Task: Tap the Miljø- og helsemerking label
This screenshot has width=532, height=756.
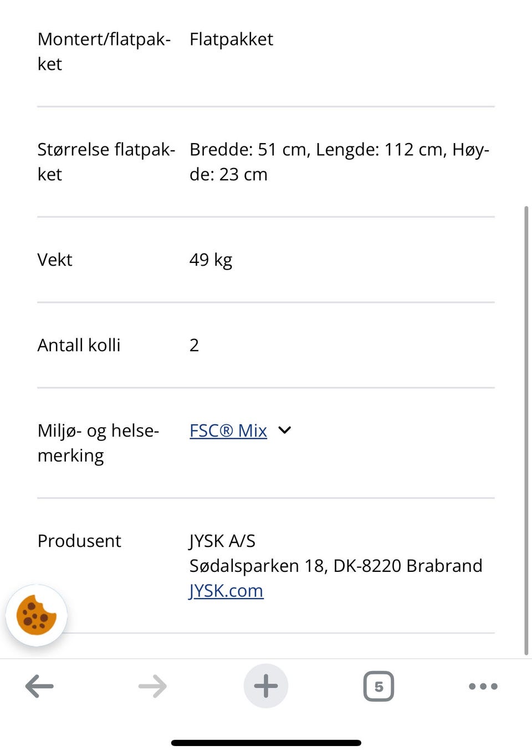Action: tap(98, 443)
